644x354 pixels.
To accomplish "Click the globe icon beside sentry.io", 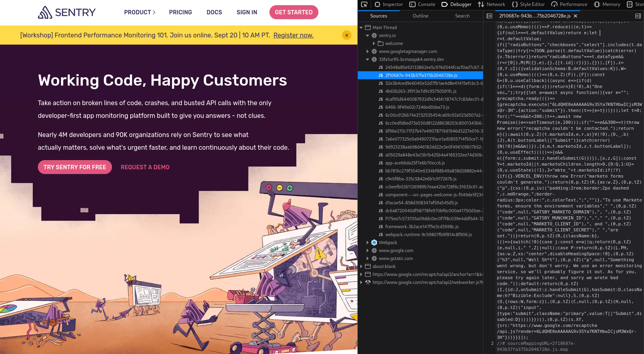I will [374, 35].
